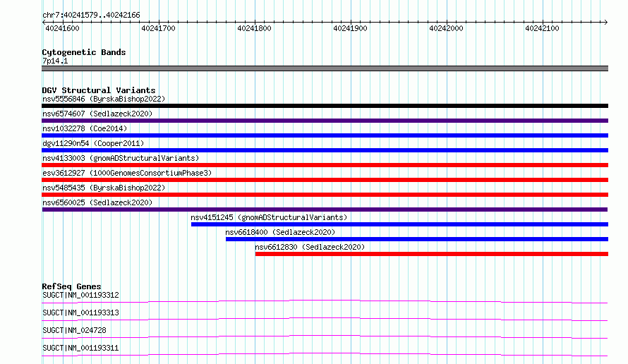628x364 pixels.
Task: Click the red bar for esv3612927
Action: pyautogui.click(x=325, y=180)
